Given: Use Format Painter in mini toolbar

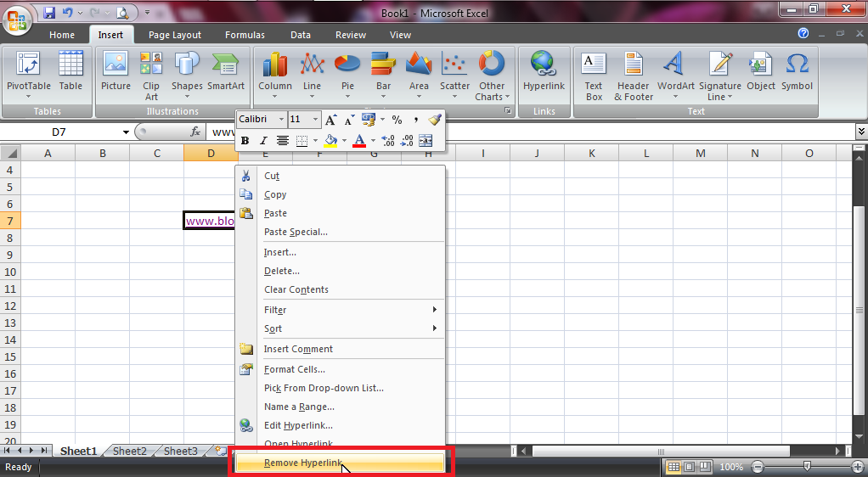Looking at the screenshot, I should 435,120.
